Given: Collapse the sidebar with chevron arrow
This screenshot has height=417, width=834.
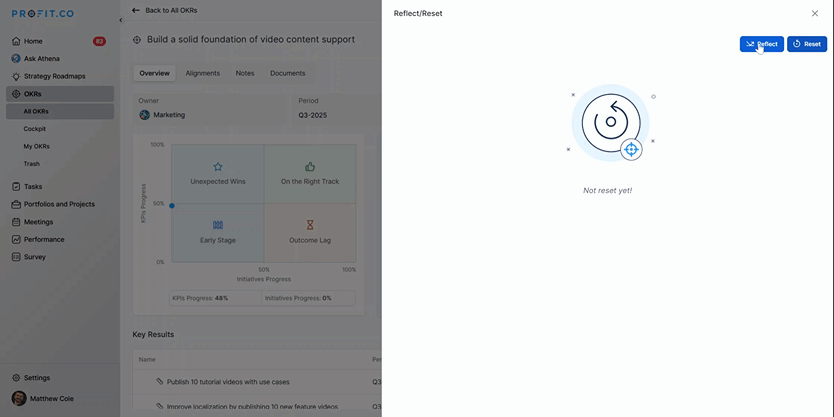Looking at the screenshot, I should (x=120, y=20).
